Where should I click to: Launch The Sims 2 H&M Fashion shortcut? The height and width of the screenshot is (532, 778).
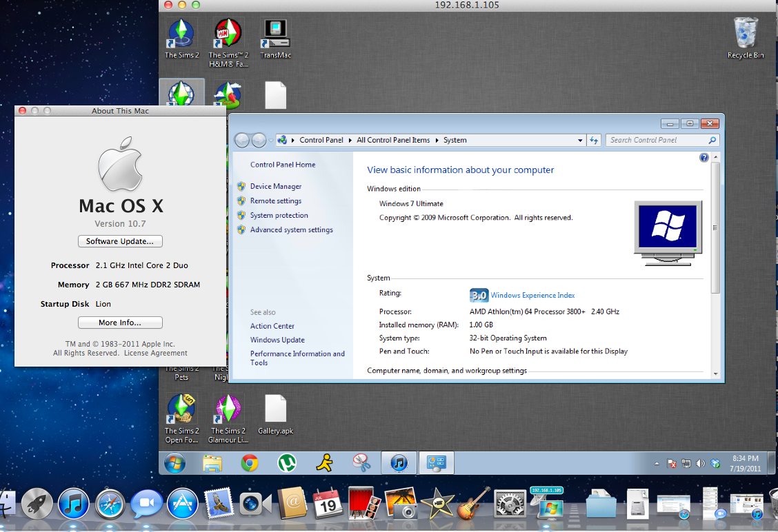tap(228, 43)
